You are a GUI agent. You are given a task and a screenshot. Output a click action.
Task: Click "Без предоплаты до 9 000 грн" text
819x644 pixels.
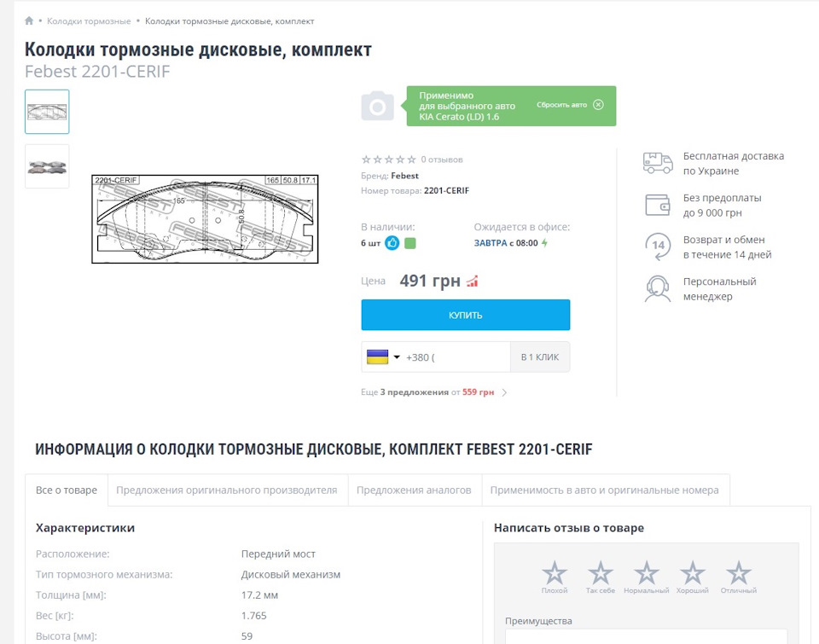pos(722,206)
